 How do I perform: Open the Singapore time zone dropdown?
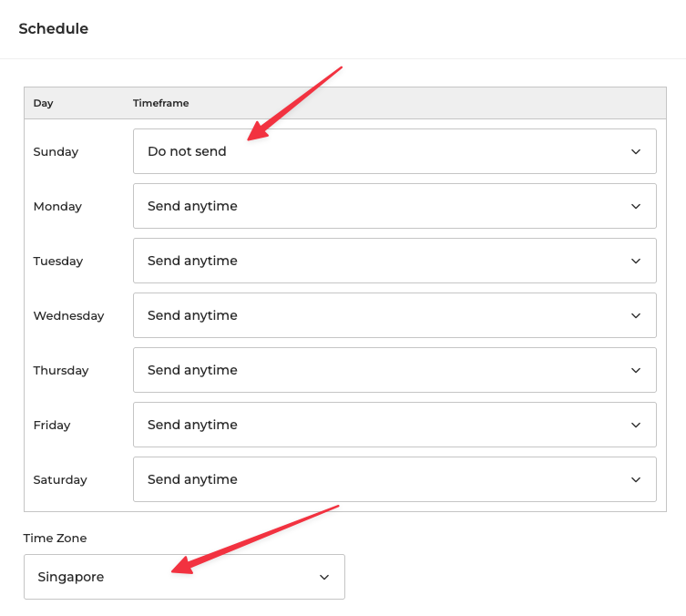pos(184,577)
